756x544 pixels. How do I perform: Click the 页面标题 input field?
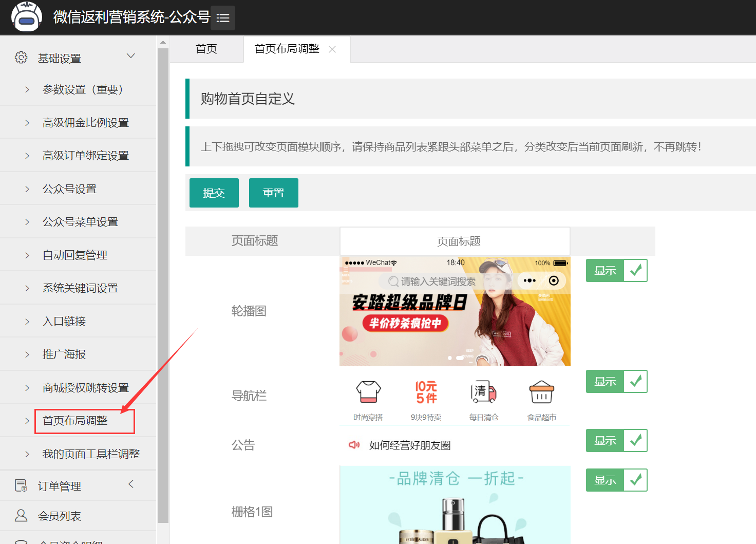coord(455,241)
